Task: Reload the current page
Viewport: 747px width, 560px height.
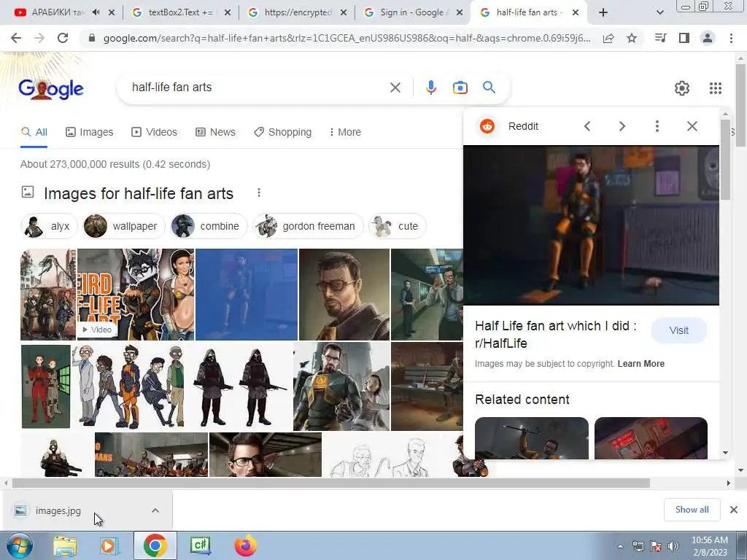Action: tap(63, 38)
